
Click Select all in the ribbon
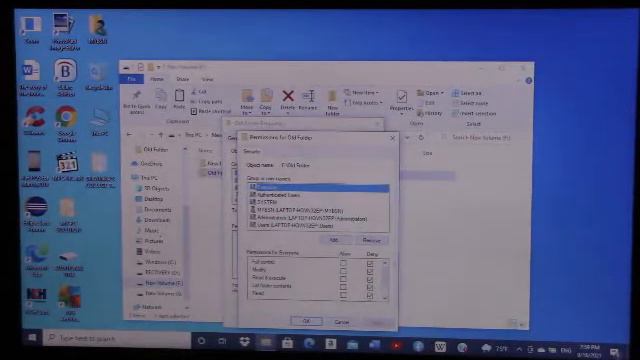pos(467,93)
